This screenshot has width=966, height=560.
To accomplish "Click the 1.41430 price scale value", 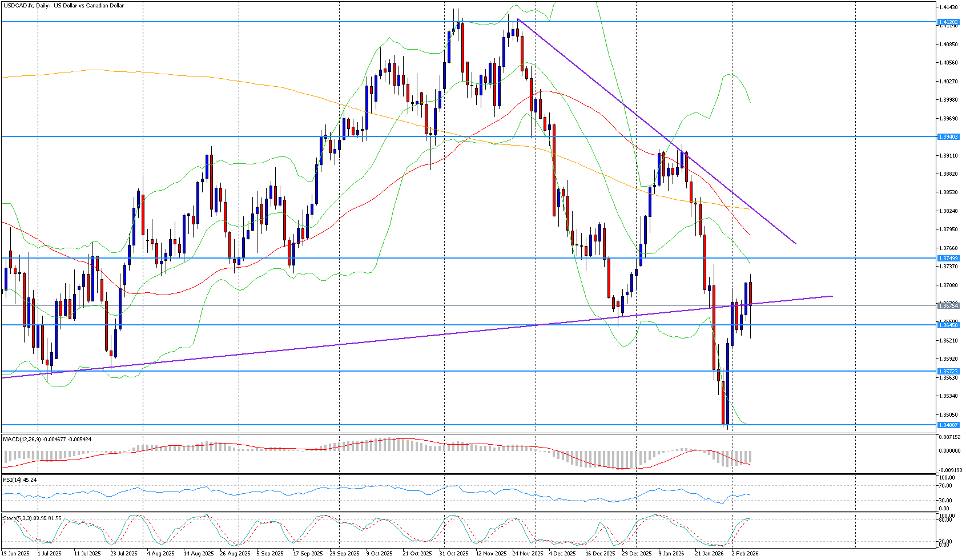I will (x=948, y=7).
